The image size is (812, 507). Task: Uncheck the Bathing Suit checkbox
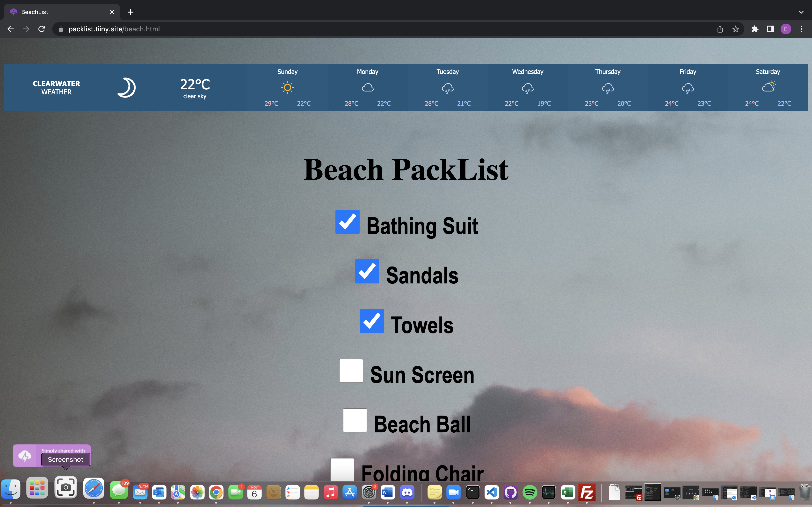click(347, 222)
